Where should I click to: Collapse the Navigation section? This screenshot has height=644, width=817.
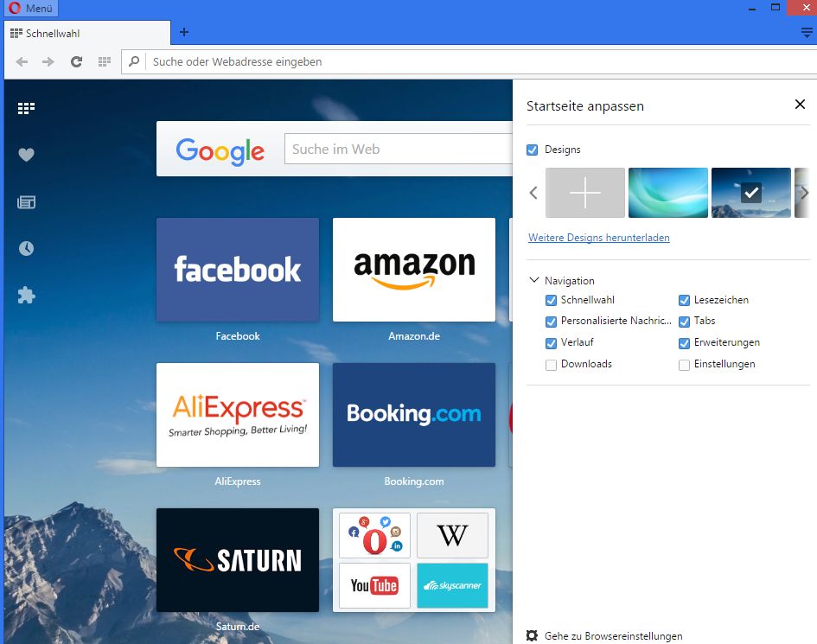pos(533,280)
